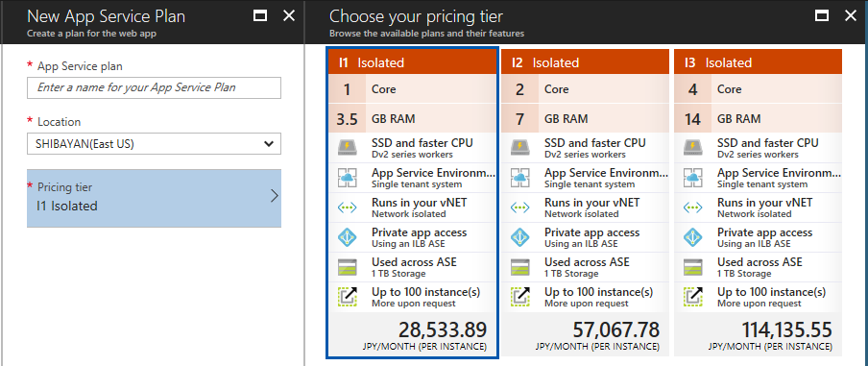Click Private app access icon in I1 tier
The width and height of the screenshot is (868, 366).
(x=348, y=237)
